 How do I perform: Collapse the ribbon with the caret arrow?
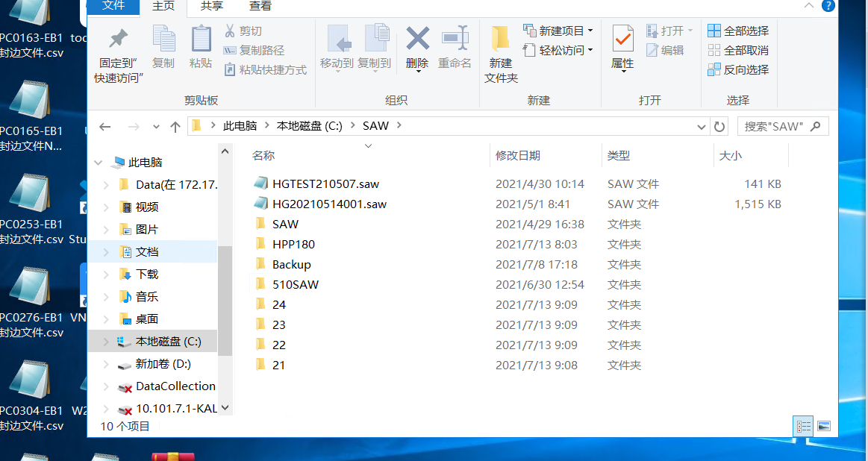[x=809, y=5]
